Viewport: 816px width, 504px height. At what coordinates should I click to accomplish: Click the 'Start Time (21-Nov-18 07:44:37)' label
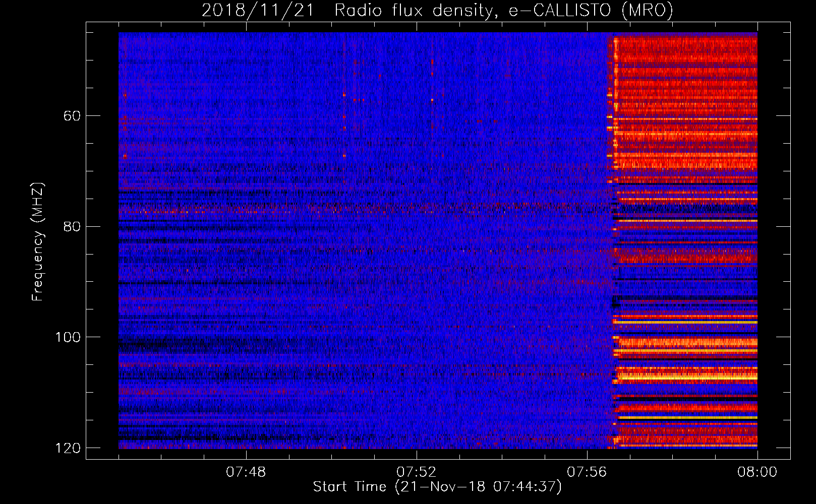click(437, 487)
